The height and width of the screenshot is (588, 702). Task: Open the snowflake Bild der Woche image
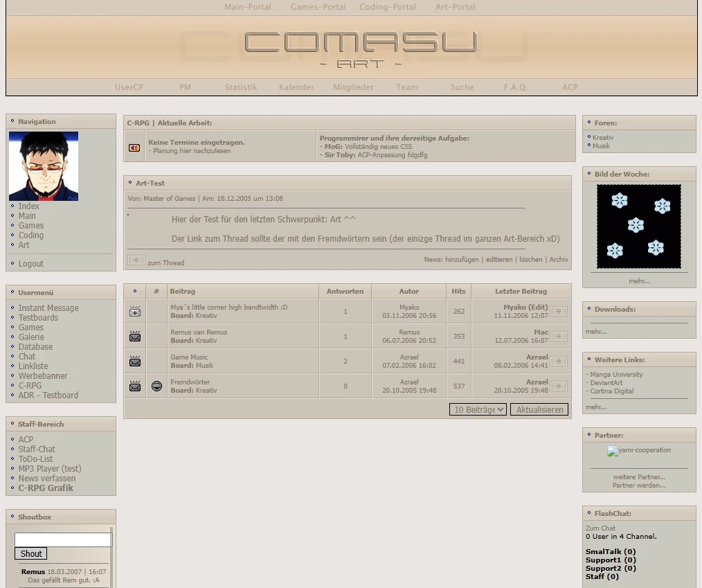[x=639, y=226]
